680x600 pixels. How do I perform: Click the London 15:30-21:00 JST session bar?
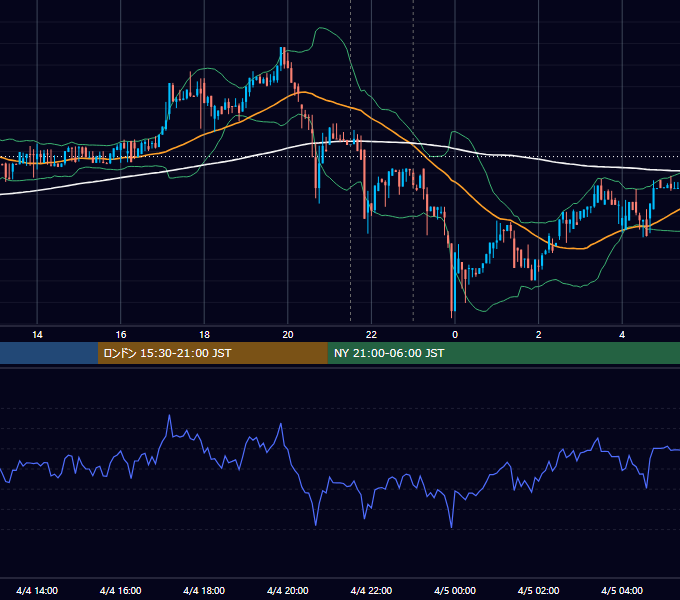(x=212, y=353)
